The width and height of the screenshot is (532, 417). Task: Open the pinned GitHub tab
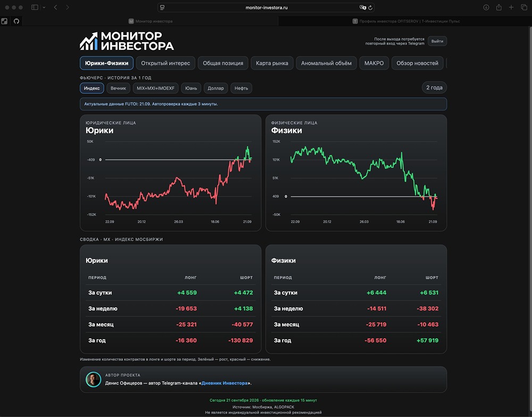click(16, 21)
